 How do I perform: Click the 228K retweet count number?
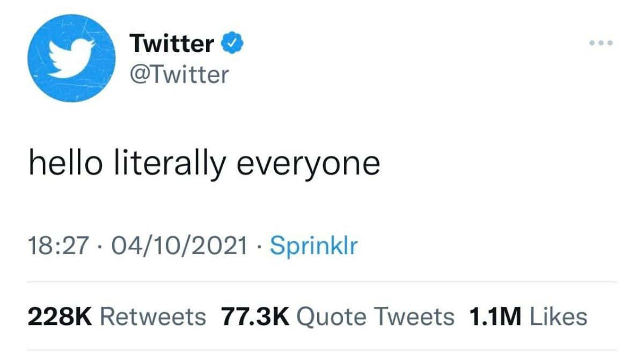60,316
